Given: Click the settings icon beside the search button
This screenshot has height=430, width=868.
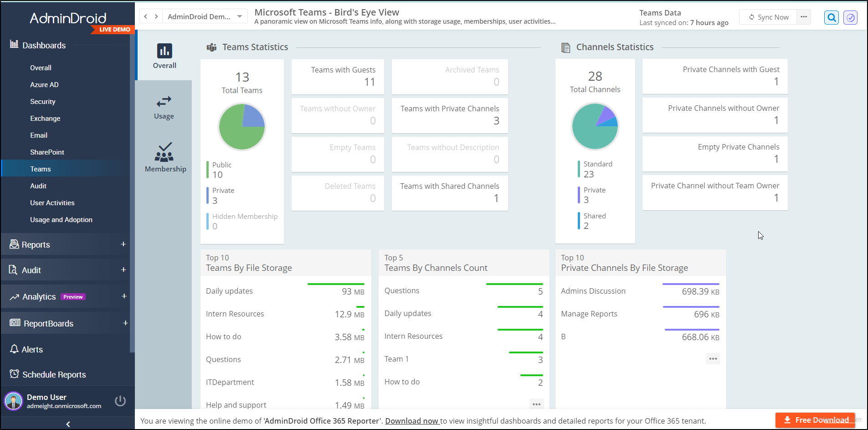Looking at the screenshot, I should [850, 17].
